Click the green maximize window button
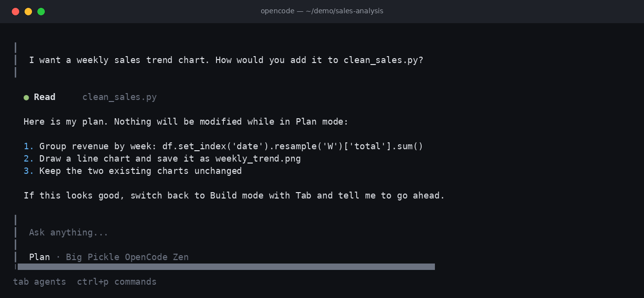The image size is (644, 298). (41, 11)
